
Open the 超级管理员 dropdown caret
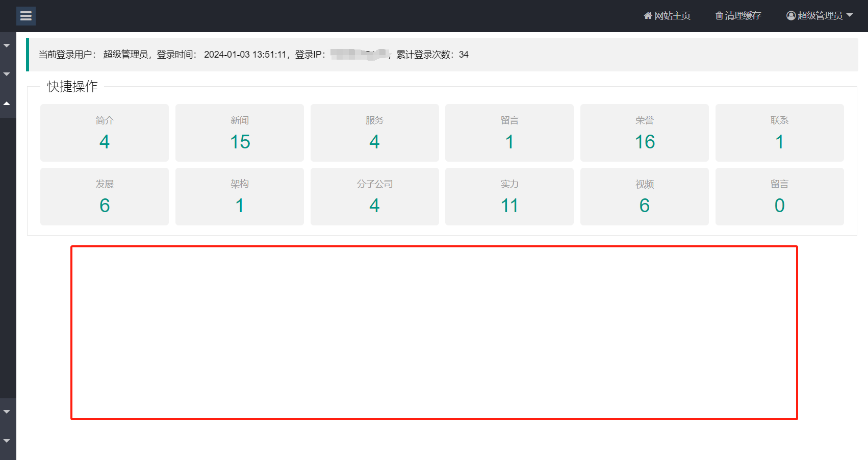(850, 15)
